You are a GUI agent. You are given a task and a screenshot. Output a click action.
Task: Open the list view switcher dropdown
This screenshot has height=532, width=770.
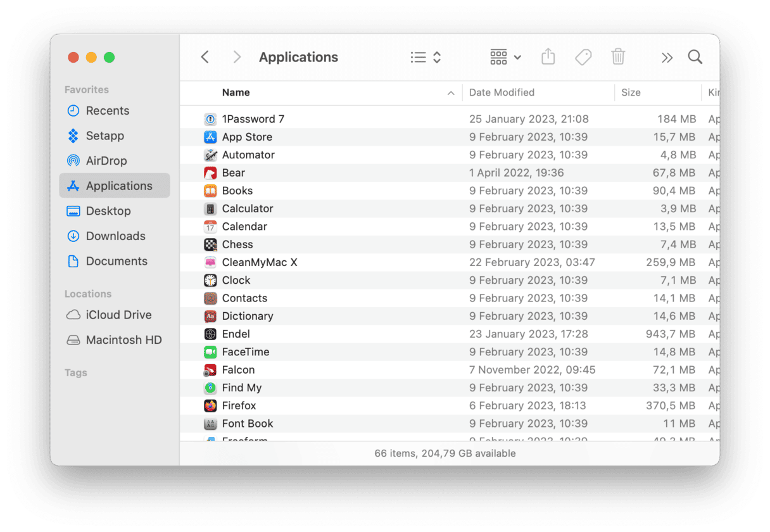pyautogui.click(x=426, y=57)
